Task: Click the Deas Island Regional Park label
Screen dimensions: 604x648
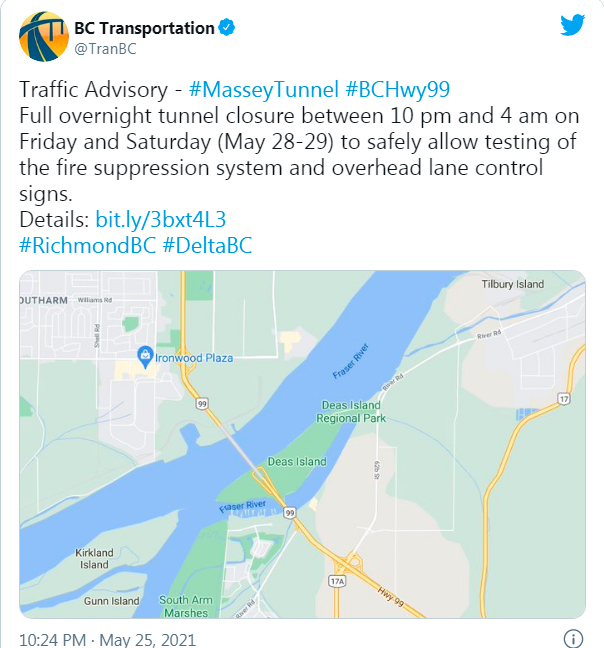Action: [351, 412]
